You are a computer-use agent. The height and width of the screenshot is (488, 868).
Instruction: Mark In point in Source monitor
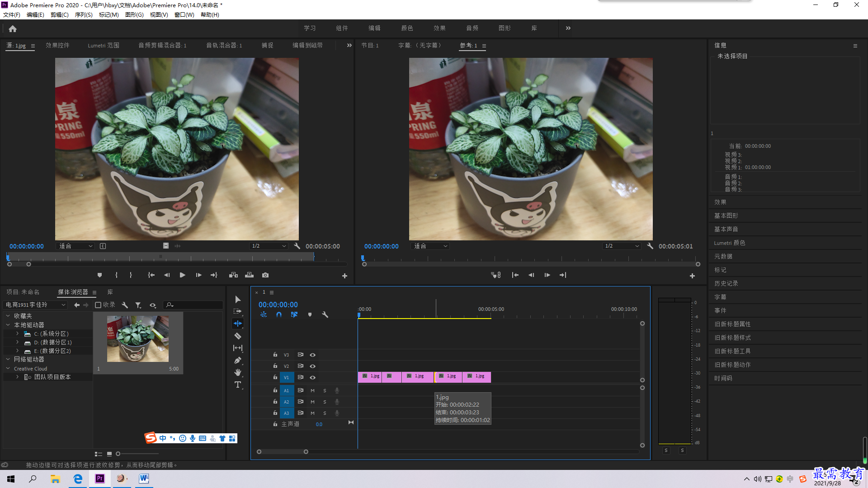(117, 275)
